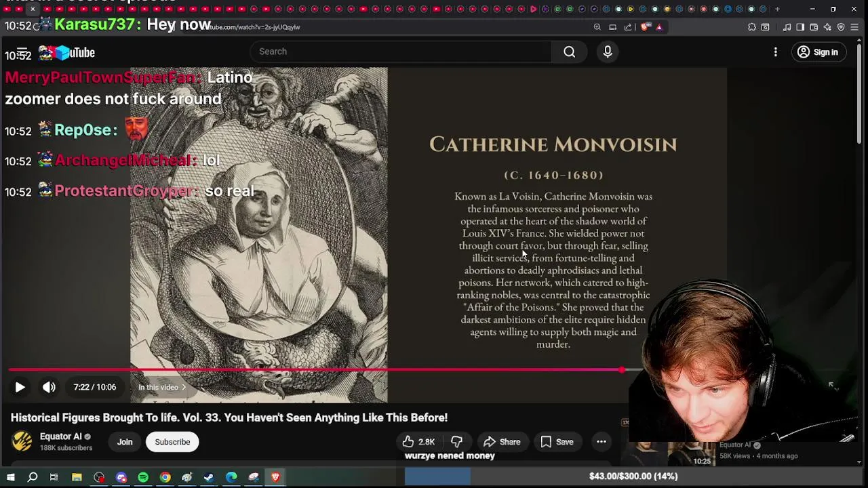Subscribe to Equator AI channel
Viewport: 868px width, 488px height.
click(172, 442)
